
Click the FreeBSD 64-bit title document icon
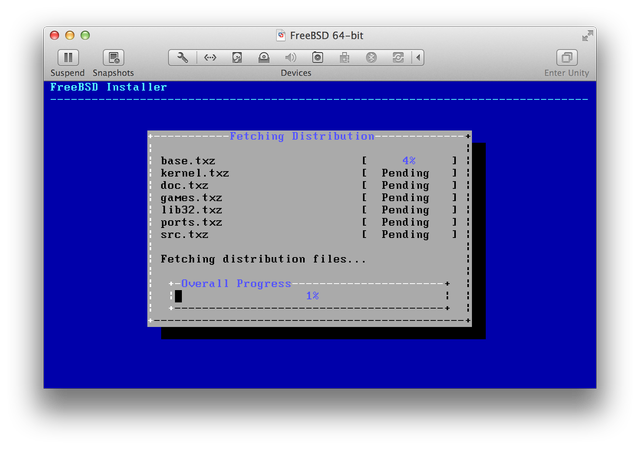tap(281, 36)
